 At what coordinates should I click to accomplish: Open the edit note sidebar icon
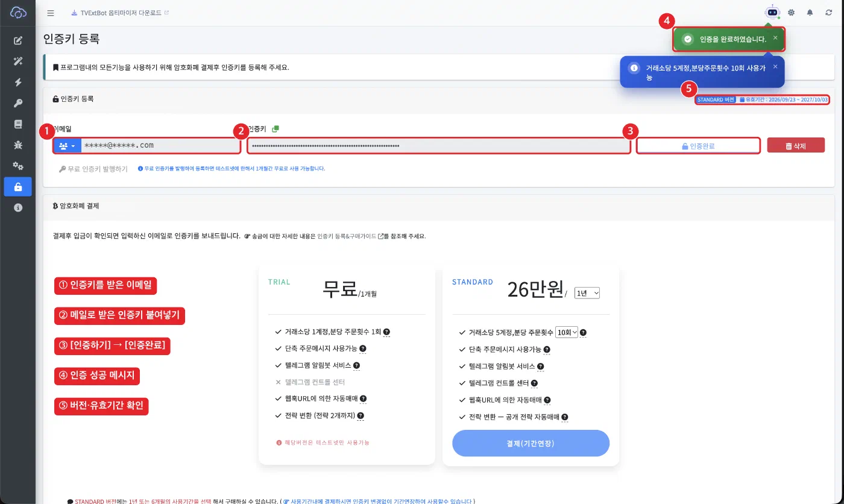pos(18,40)
